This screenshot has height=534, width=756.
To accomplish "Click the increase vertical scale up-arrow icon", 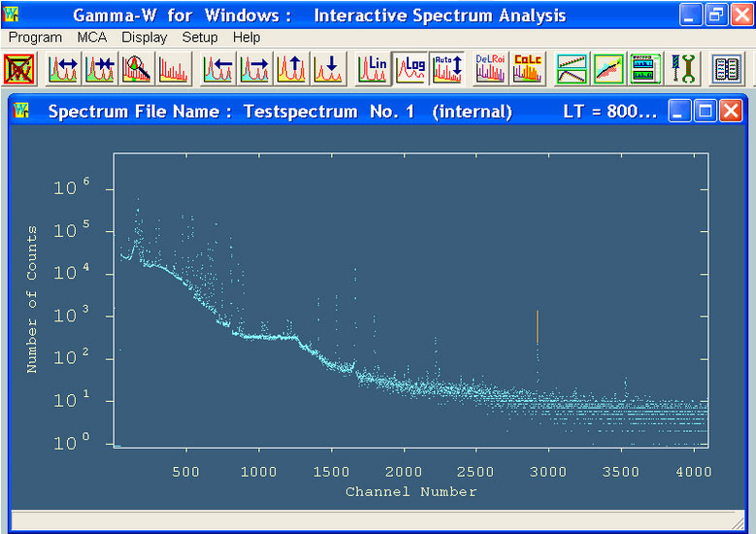I will pos(292,69).
